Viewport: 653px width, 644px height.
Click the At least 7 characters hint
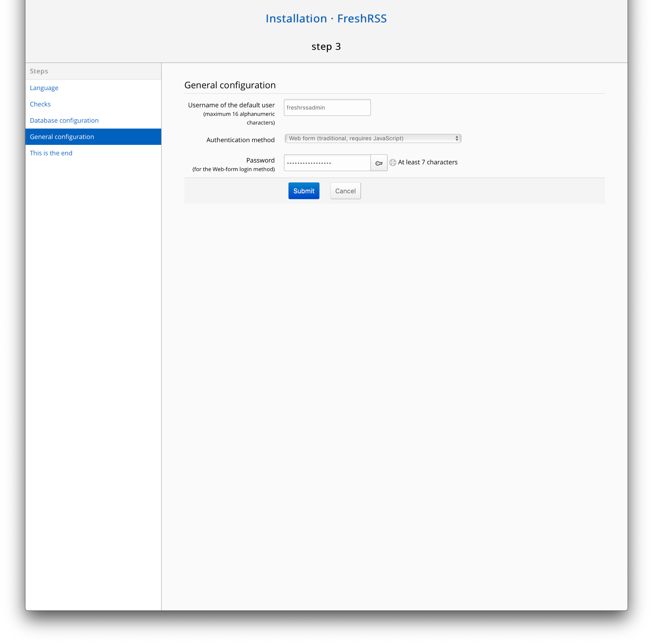(427, 162)
